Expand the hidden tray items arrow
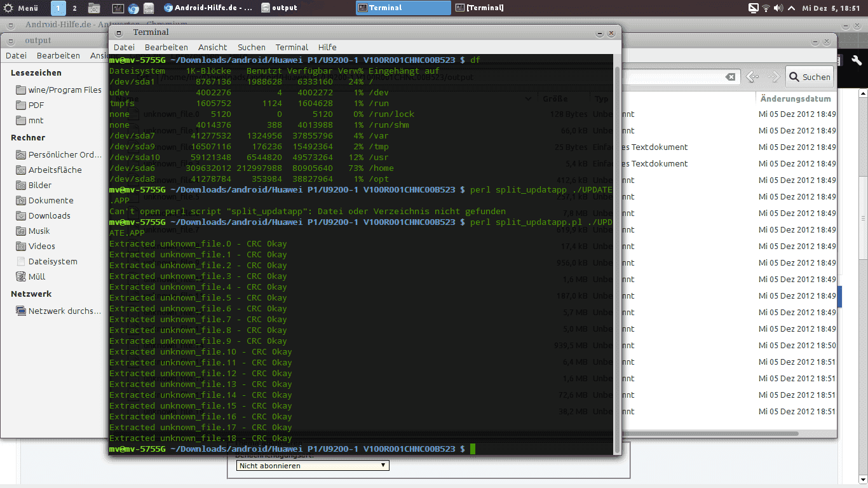This screenshot has width=868, height=488. click(x=791, y=8)
